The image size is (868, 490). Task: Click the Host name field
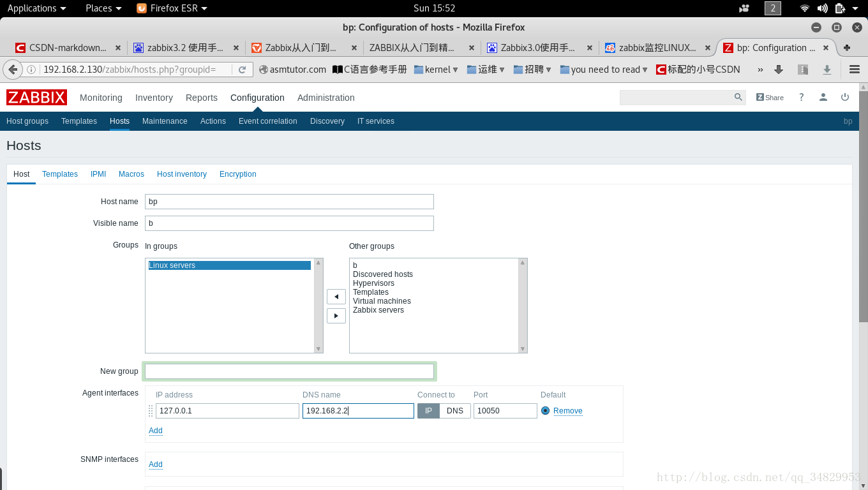click(x=289, y=202)
